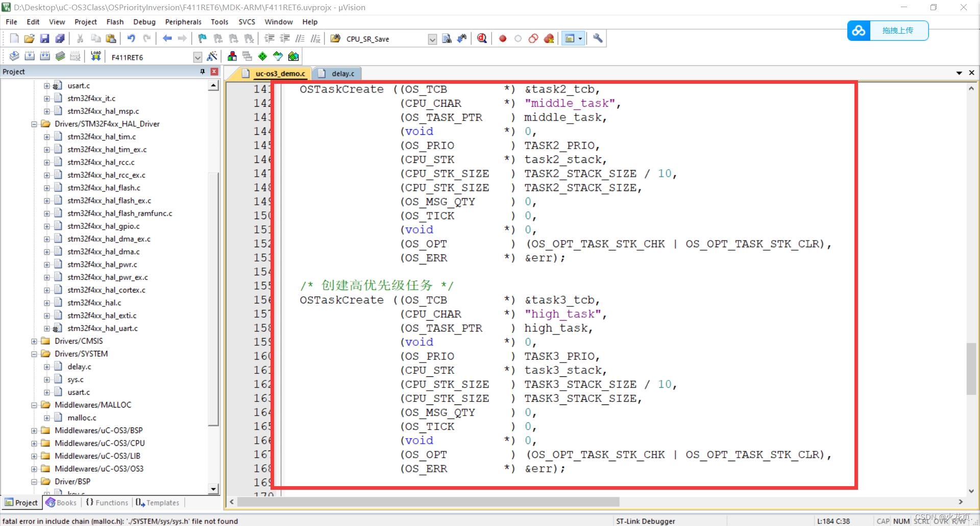This screenshot has height=526, width=980.
Task: Toggle enable/disable all breakpoints icon
Action: tap(533, 38)
